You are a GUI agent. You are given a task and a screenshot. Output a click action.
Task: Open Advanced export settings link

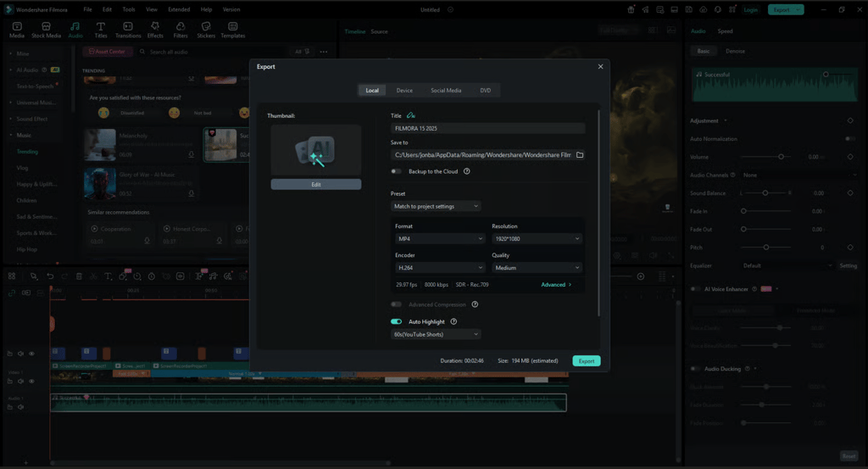pos(556,285)
